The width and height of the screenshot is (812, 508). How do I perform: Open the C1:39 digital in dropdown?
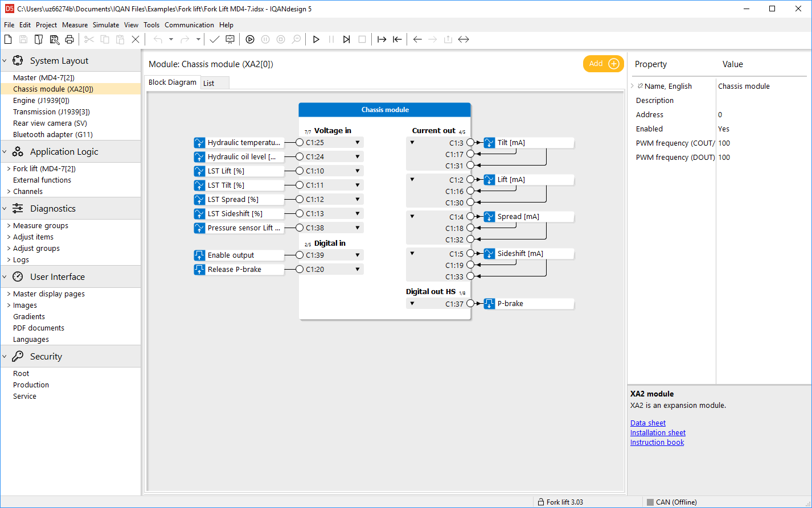coord(358,255)
